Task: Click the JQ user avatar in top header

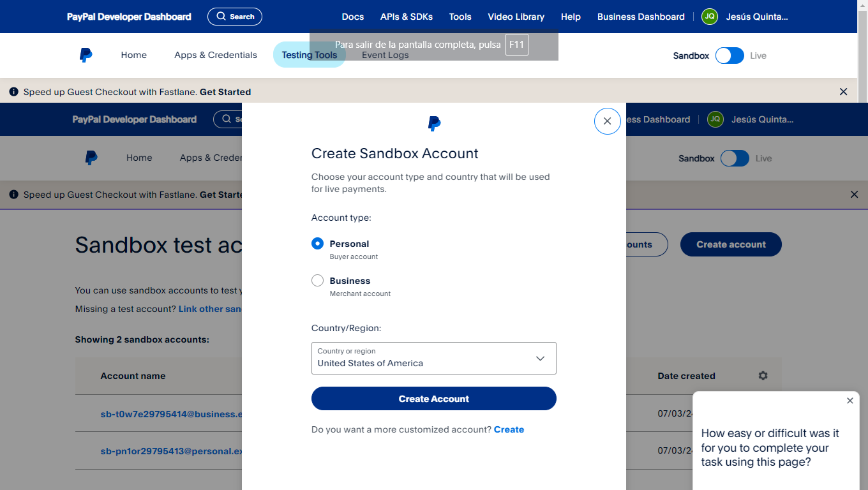Action: tap(710, 17)
